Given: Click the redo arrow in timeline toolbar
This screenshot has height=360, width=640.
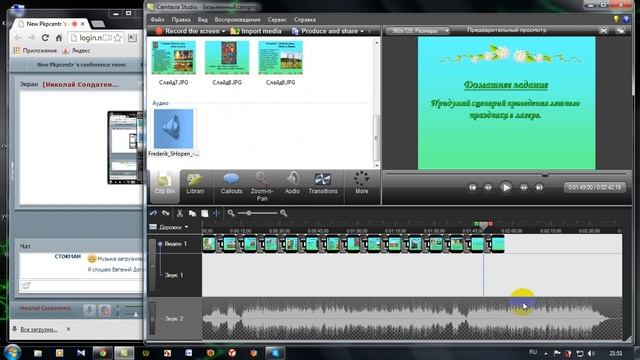Looking at the screenshot, I should point(165,213).
